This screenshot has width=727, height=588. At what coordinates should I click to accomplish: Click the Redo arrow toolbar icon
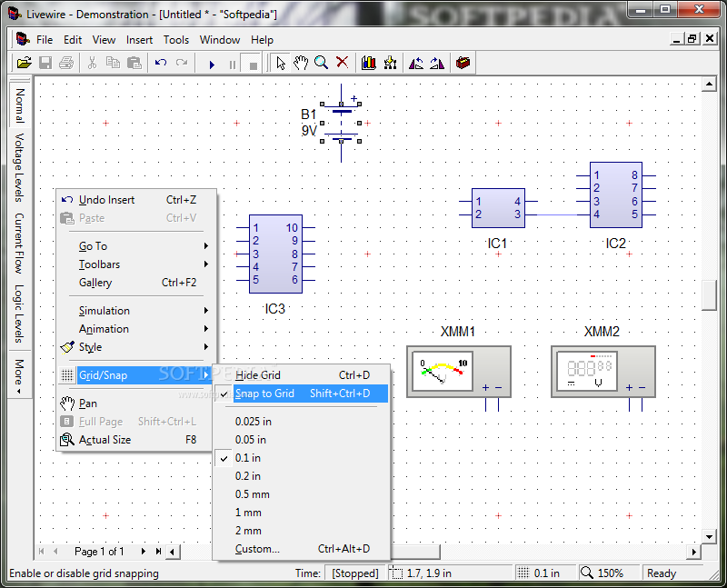[x=182, y=63]
